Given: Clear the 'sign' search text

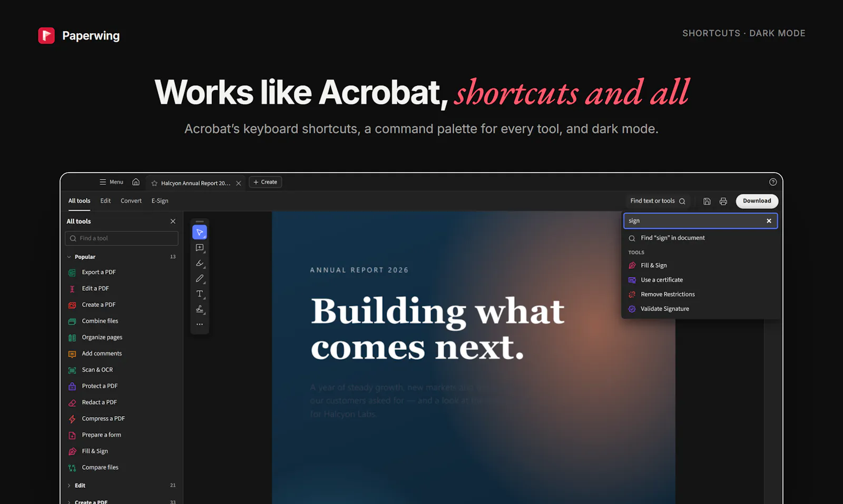Looking at the screenshot, I should (x=769, y=221).
